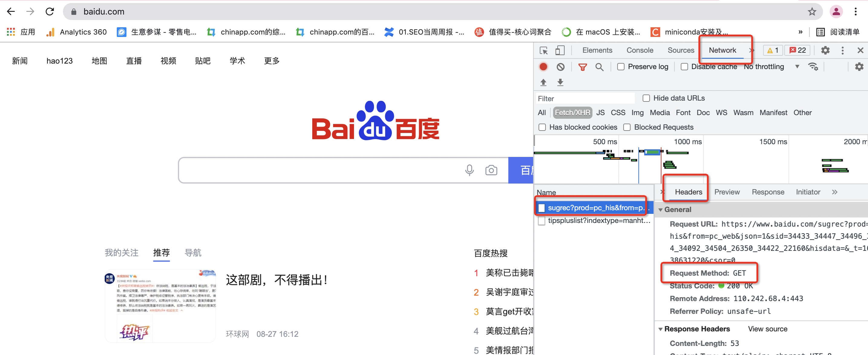
Task: Activate the DevTools inspect element picker
Action: point(543,50)
